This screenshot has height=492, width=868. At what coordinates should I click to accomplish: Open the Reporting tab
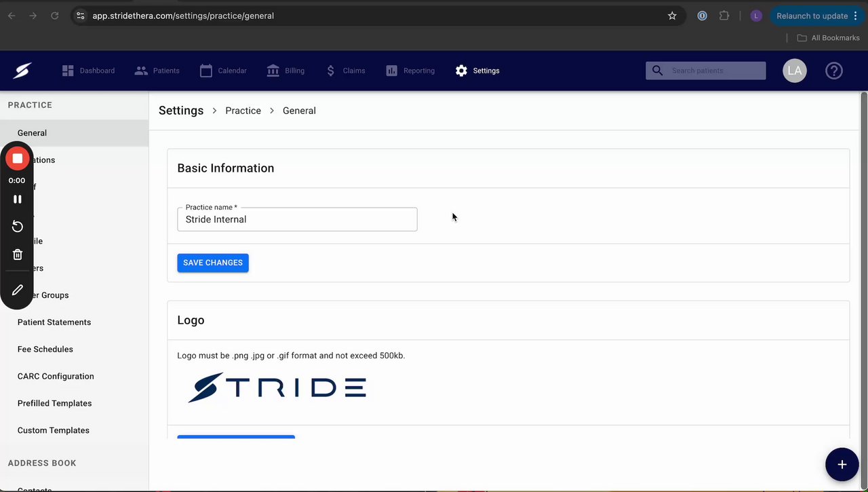[410, 71]
